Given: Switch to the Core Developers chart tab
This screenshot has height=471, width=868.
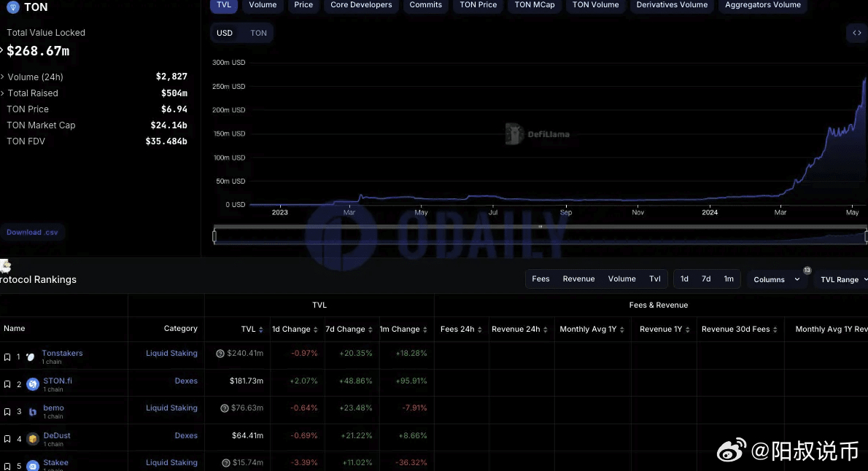Looking at the screenshot, I should 360,5.
